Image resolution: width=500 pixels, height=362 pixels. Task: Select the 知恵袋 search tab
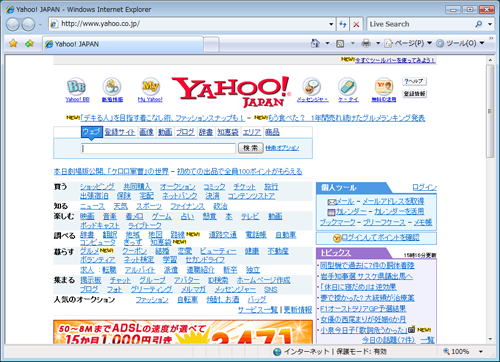tap(228, 132)
